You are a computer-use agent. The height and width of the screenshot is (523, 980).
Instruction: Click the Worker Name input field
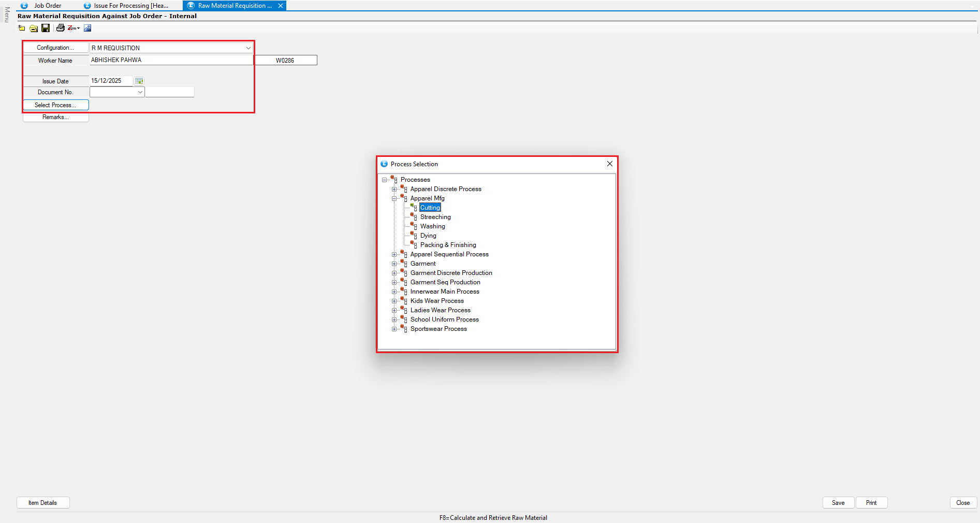(x=171, y=60)
